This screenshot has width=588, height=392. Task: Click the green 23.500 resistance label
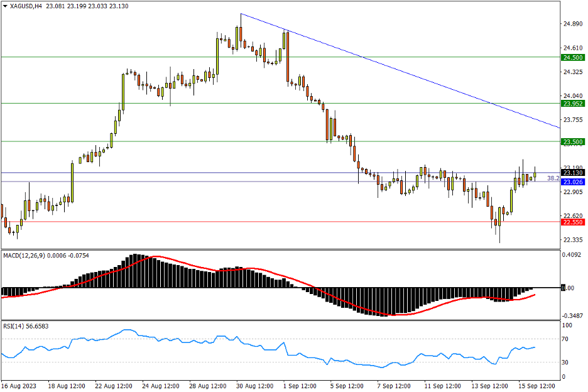[572, 142]
